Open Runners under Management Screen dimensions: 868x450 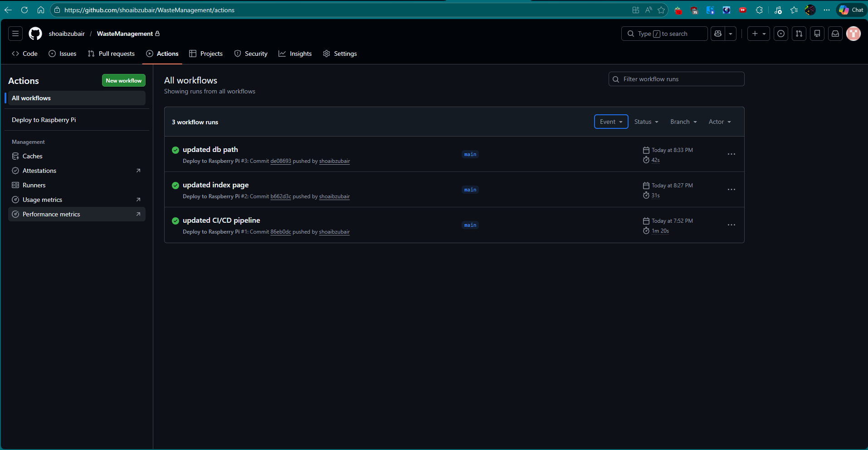coord(77,185)
